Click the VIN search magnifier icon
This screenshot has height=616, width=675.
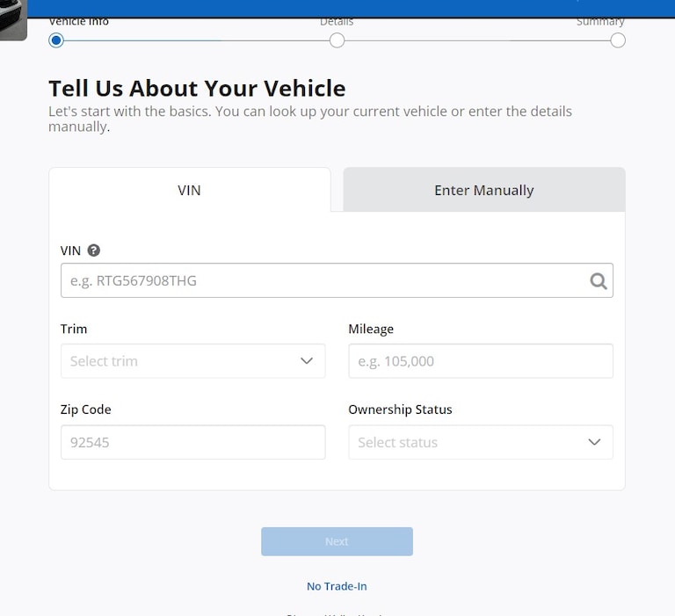(599, 281)
